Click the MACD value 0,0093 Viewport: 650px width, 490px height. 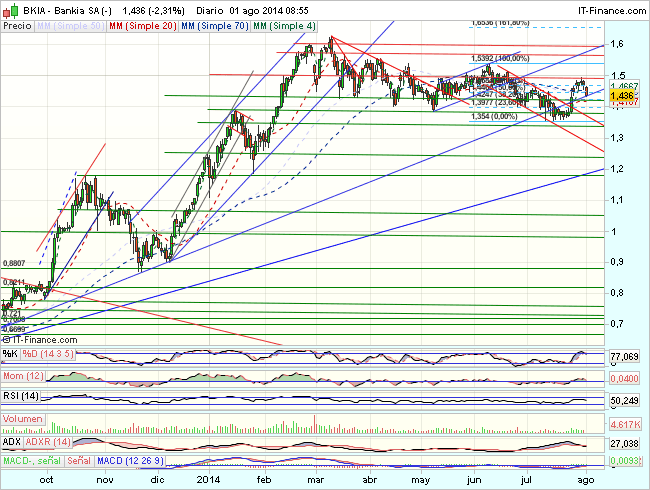624,461
